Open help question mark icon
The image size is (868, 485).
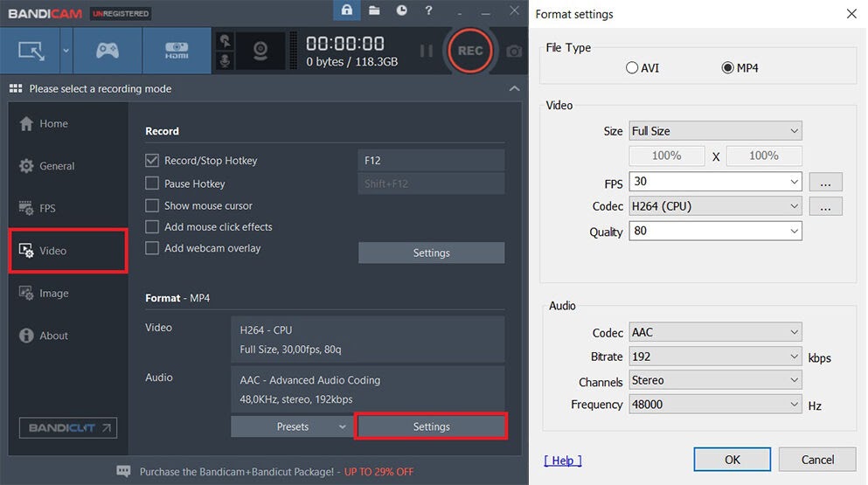click(428, 10)
